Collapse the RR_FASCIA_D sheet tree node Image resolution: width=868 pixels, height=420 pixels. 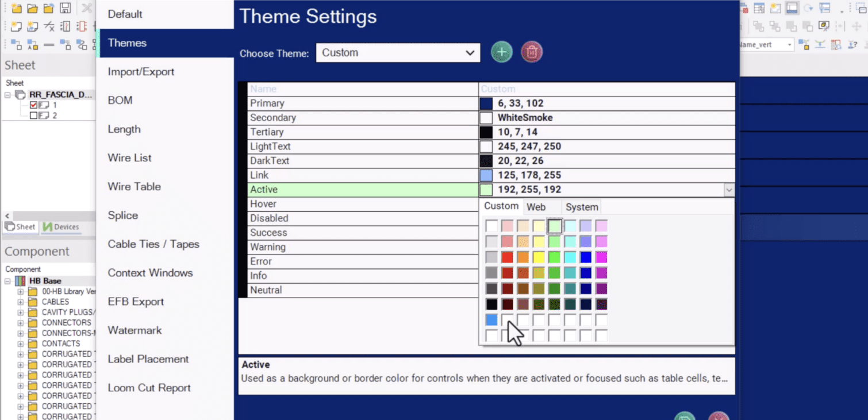(x=8, y=95)
